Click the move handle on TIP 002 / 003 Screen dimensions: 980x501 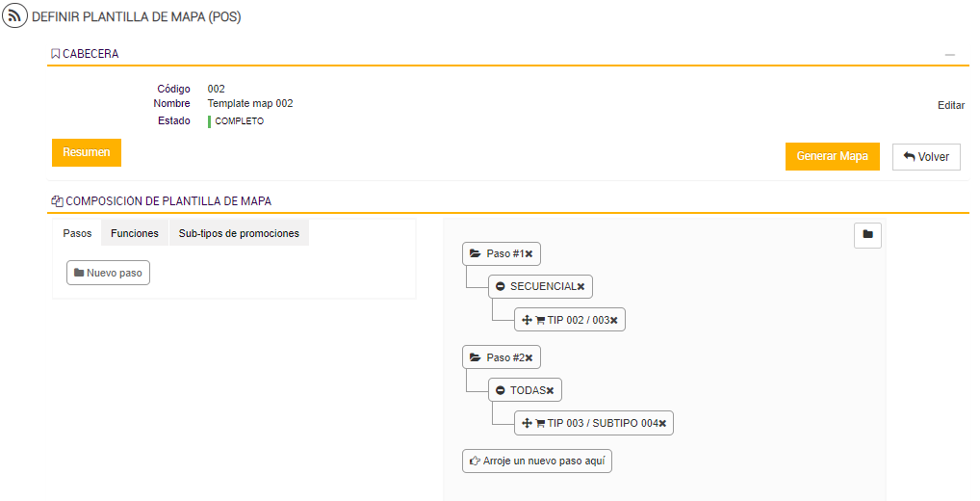(527, 320)
